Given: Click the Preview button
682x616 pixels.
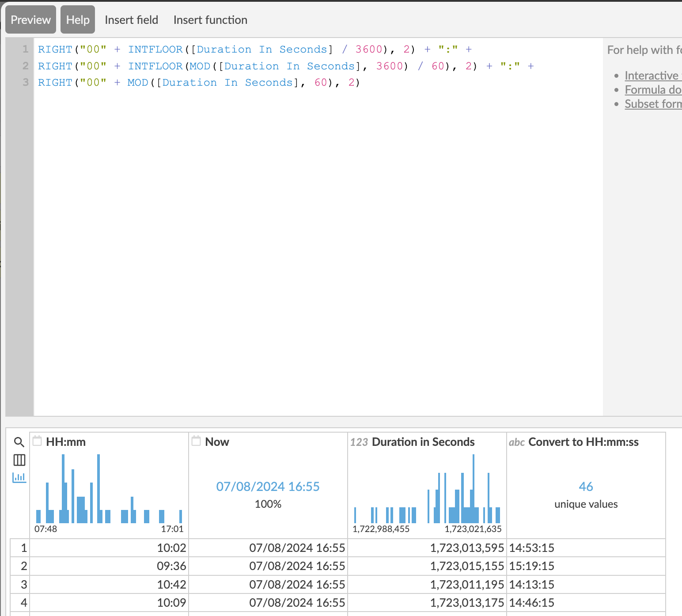Looking at the screenshot, I should [x=31, y=20].
